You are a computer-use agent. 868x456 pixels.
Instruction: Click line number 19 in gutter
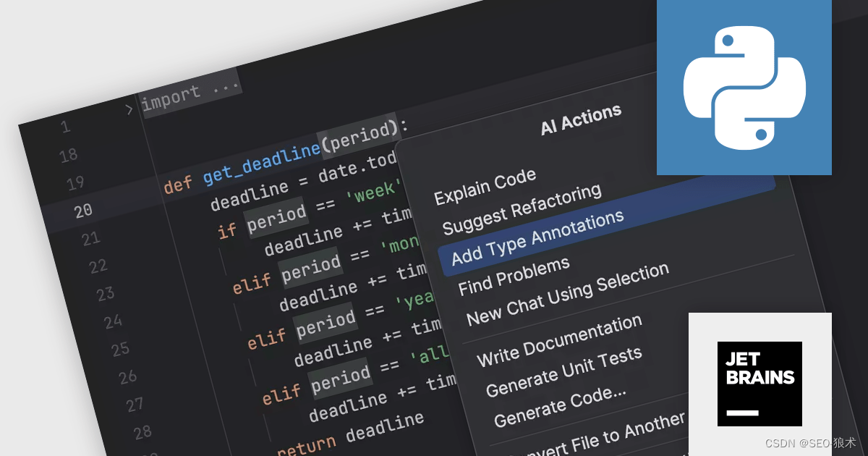(76, 183)
